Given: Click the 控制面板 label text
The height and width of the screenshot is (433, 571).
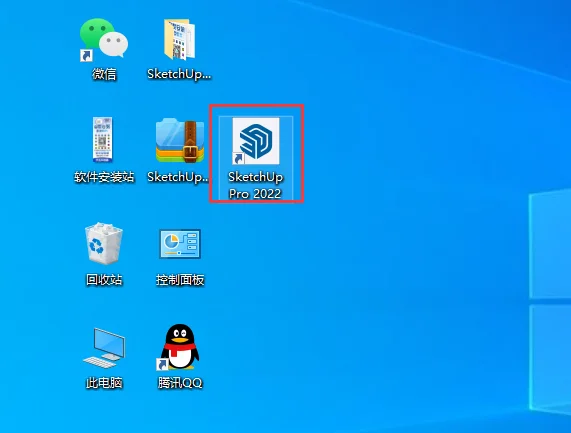Looking at the screenshot, I should tap(180, 280).
